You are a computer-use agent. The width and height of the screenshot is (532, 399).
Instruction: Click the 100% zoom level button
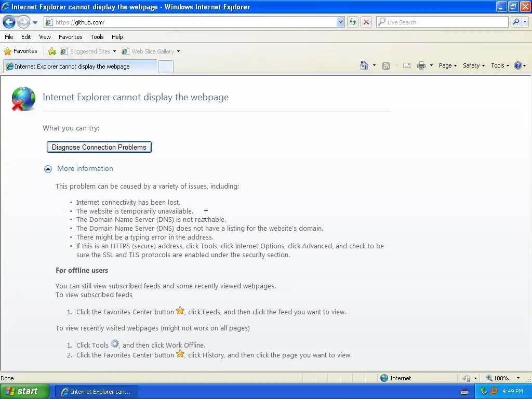(497, 378)
